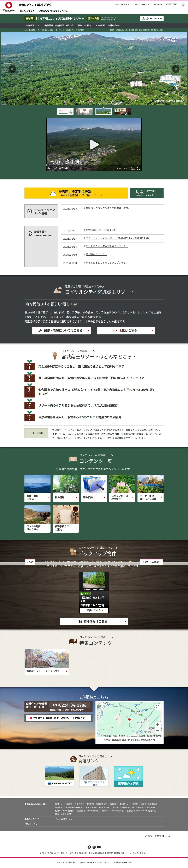Screen dimensions: 188x868
Task: Open 現地便り navigation item
Action: click(71, 26)
